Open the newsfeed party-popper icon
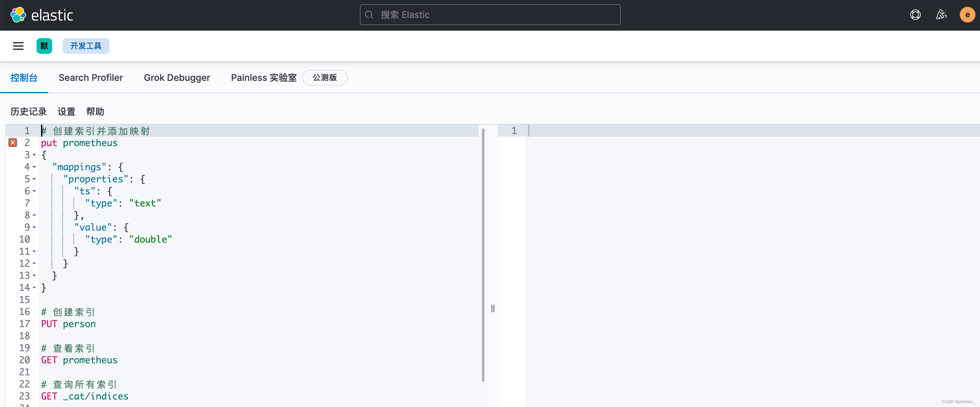980x407 pixels. coord(941,14)
